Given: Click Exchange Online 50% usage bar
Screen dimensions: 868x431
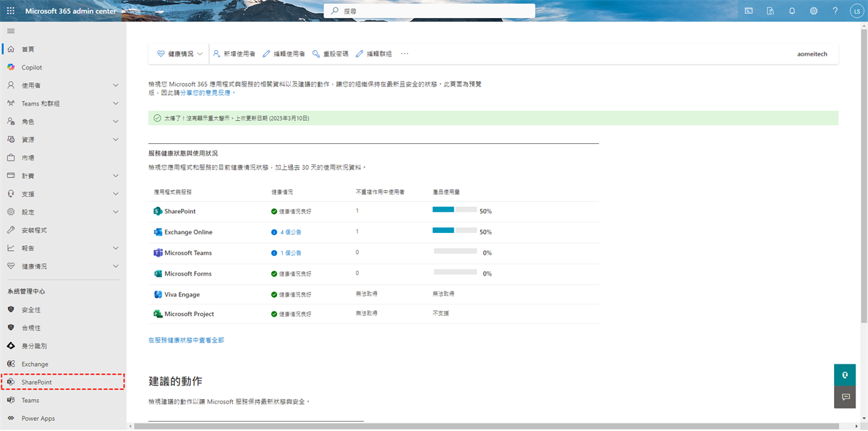Looking at the screenshot, I should [454, 231].
